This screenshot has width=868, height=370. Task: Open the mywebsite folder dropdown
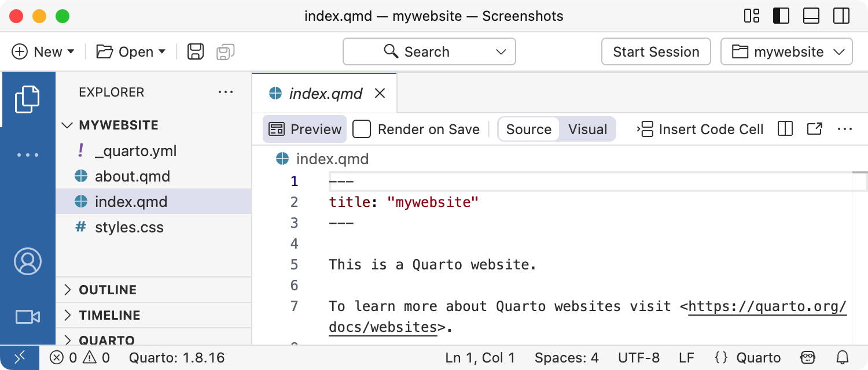point(786,52)
